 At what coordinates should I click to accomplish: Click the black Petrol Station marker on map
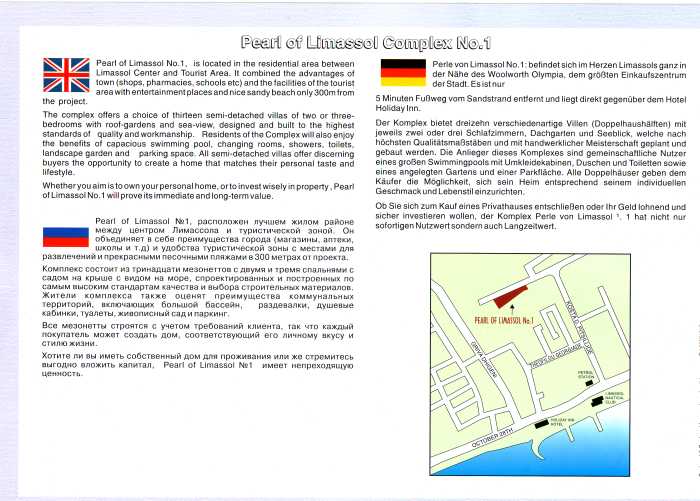pos(589,383)
